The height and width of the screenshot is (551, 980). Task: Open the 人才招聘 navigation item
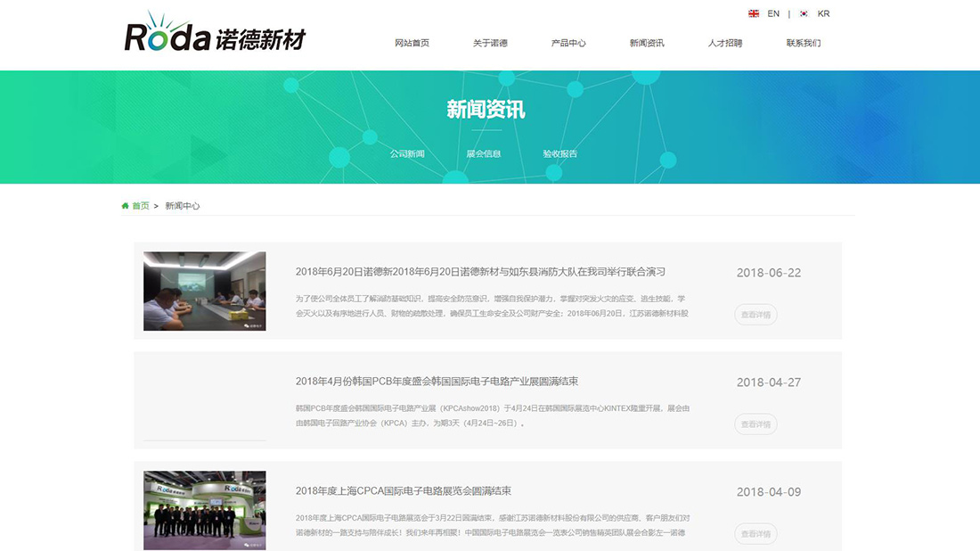pos(723,42)
